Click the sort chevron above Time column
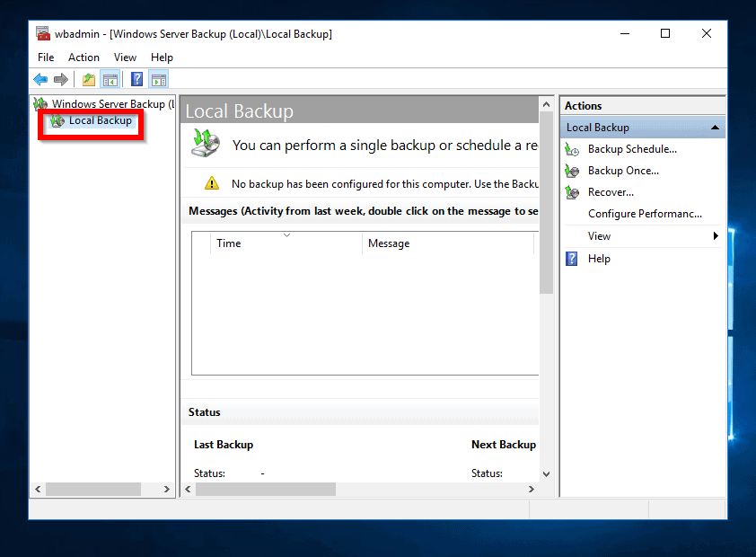 [x=286, y=235]
